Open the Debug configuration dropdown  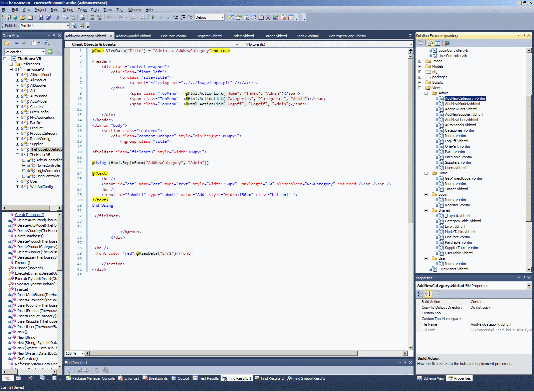[x=223, y=17]
